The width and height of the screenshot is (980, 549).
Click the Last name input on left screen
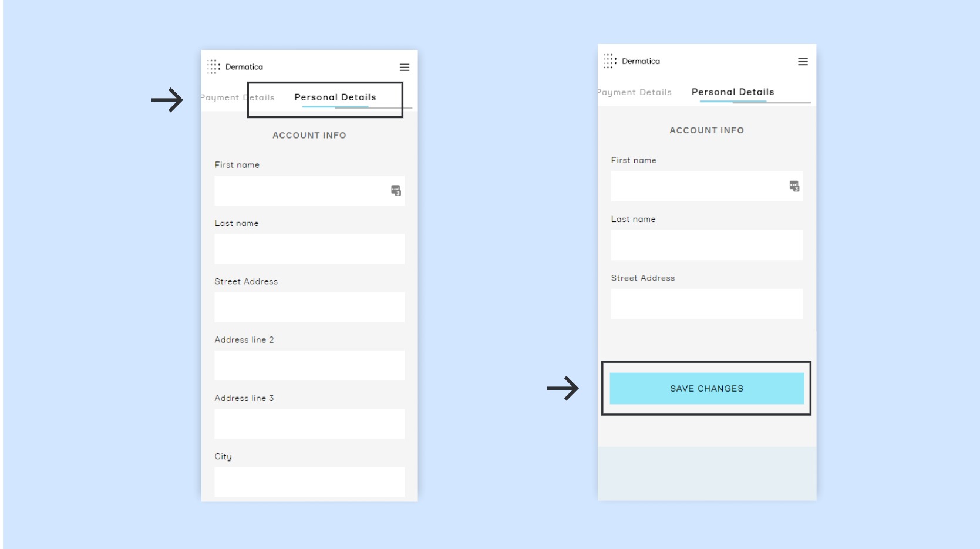pyautogui.click(x=309, y=249)
